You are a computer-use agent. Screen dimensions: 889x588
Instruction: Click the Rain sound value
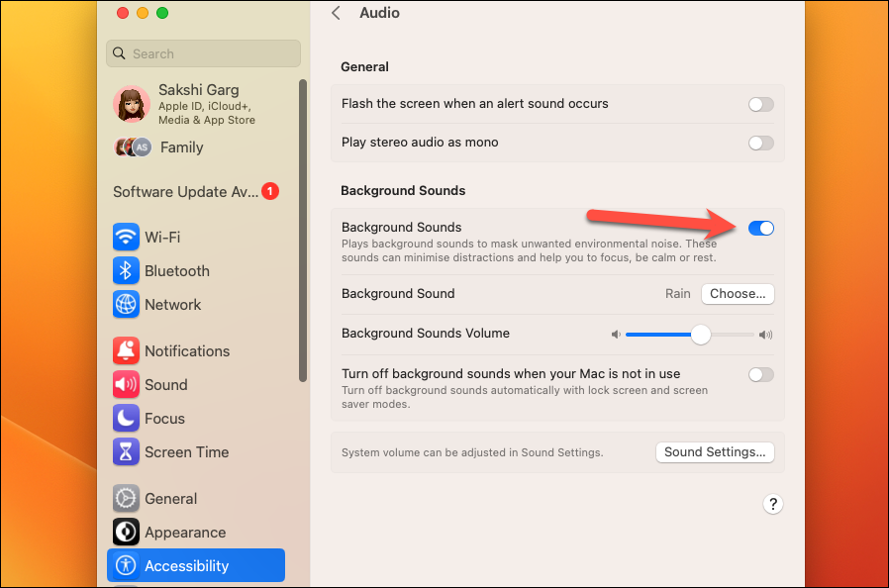tap(677, 294)
